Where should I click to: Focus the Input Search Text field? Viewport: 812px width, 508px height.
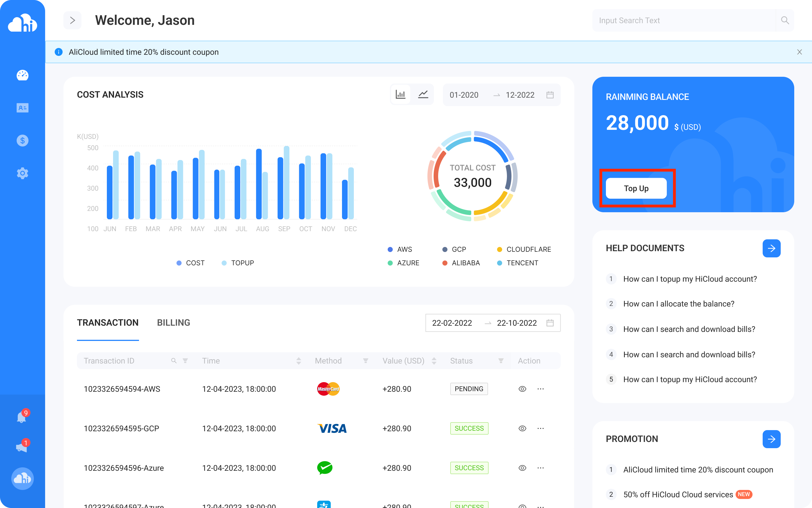pyautogui.click(x=684, y=21)
